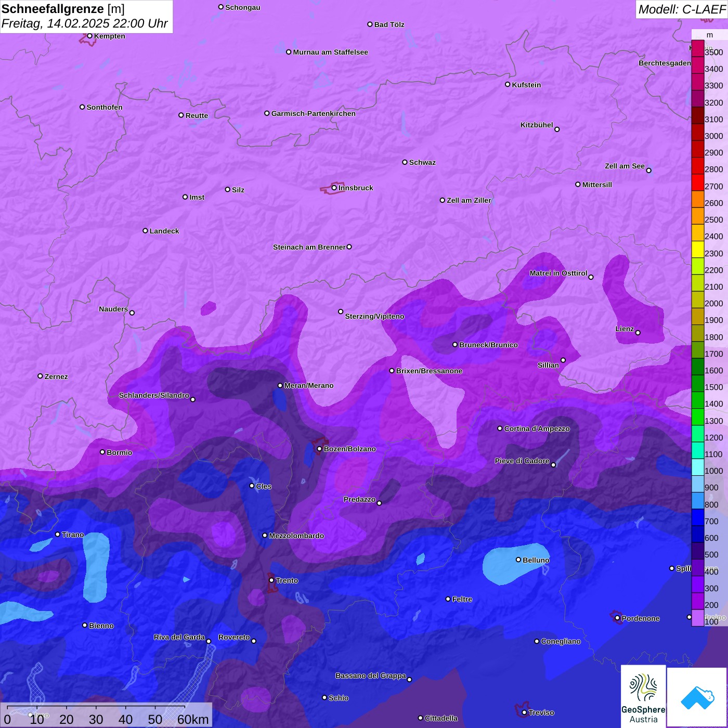Click the 'Schongau' label
The height and width of the screenshot is (728, 728).
243,7
